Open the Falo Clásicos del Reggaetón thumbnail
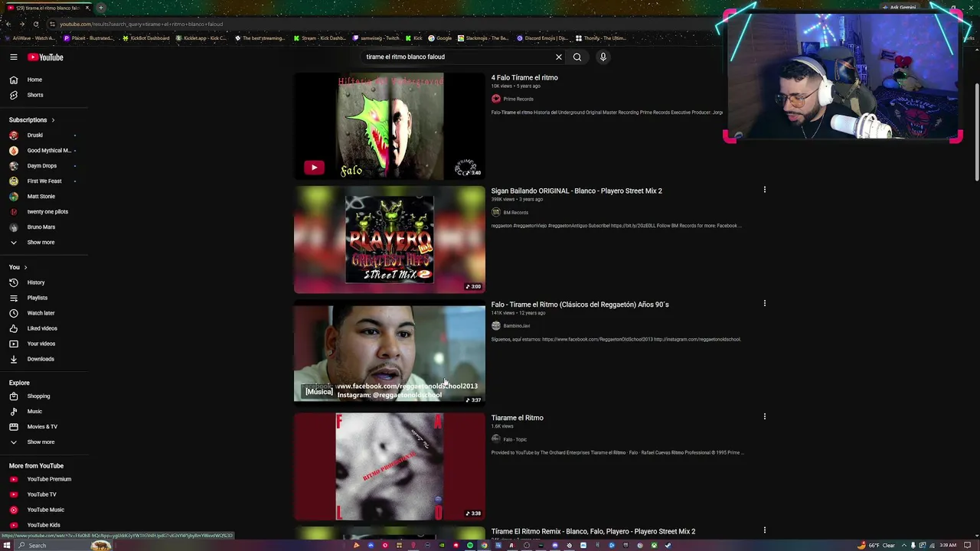980x551 pixels. [390, 354]
